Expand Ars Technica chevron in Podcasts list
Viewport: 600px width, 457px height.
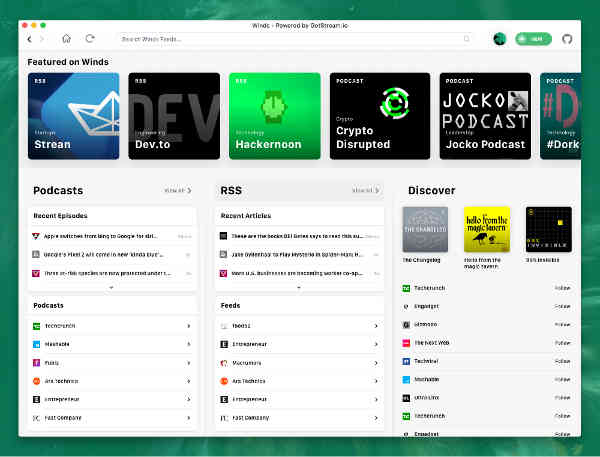point(189,381)
